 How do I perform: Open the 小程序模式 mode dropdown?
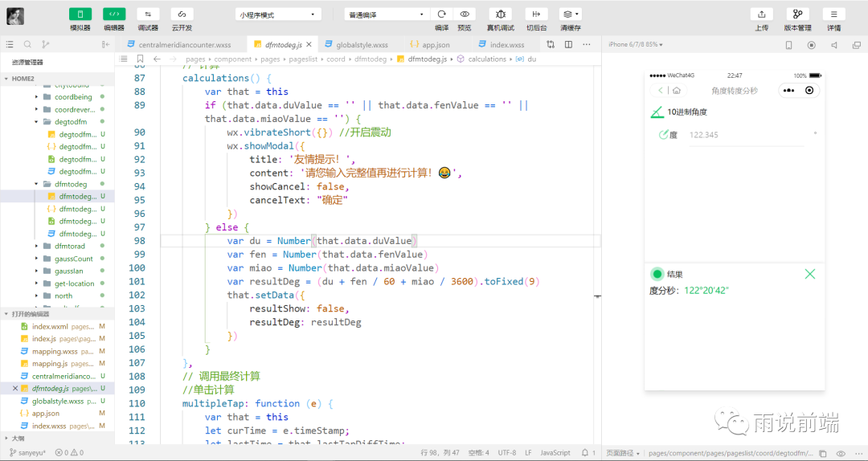(278, 14)
